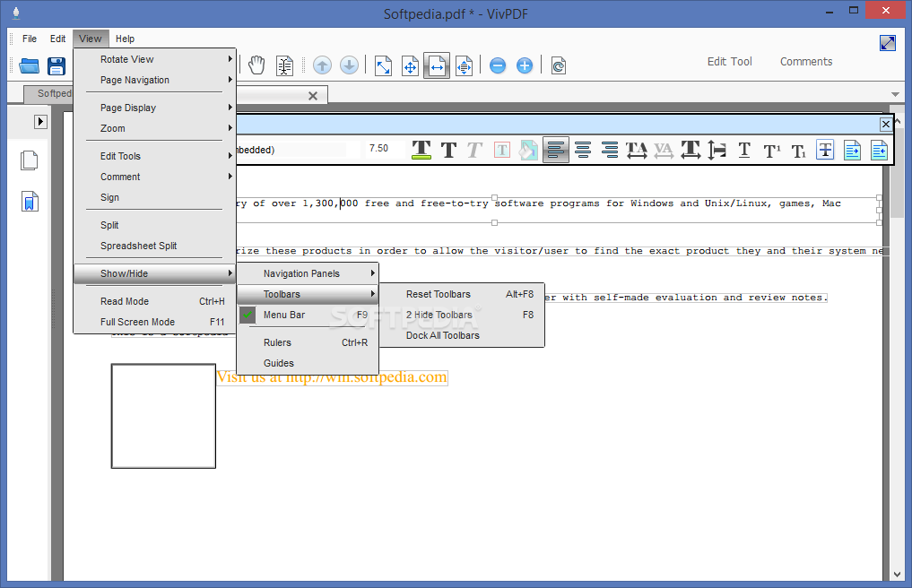This screenshot has width=912, height=588.
Task: Toggle align text center
Action: pos(583,150)
